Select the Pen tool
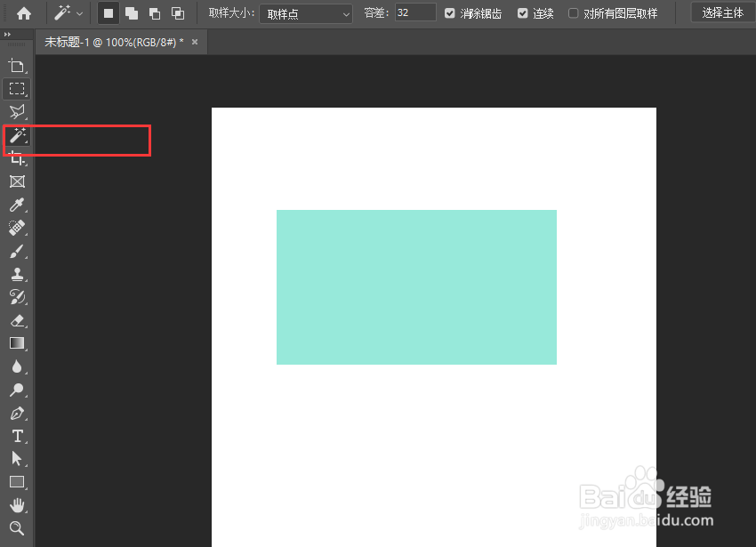This screenshot has height=547, width=756. (18, 413)
